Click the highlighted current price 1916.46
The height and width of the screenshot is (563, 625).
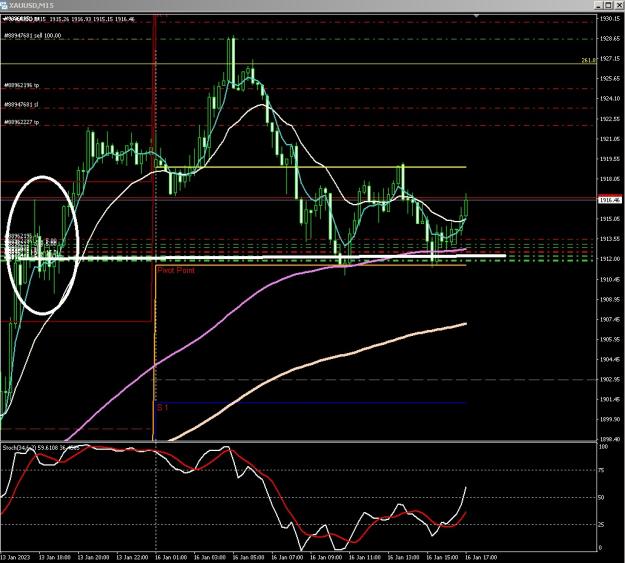[610, 200]
